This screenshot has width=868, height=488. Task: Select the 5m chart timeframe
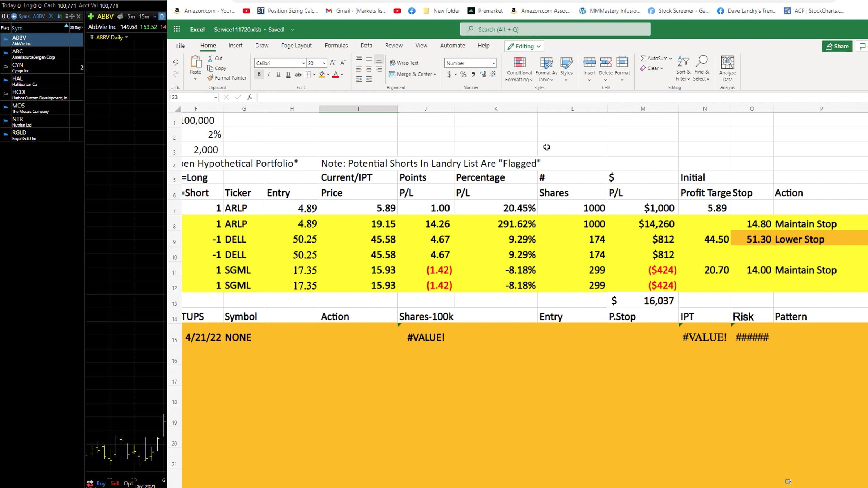(x=131, y=16)
